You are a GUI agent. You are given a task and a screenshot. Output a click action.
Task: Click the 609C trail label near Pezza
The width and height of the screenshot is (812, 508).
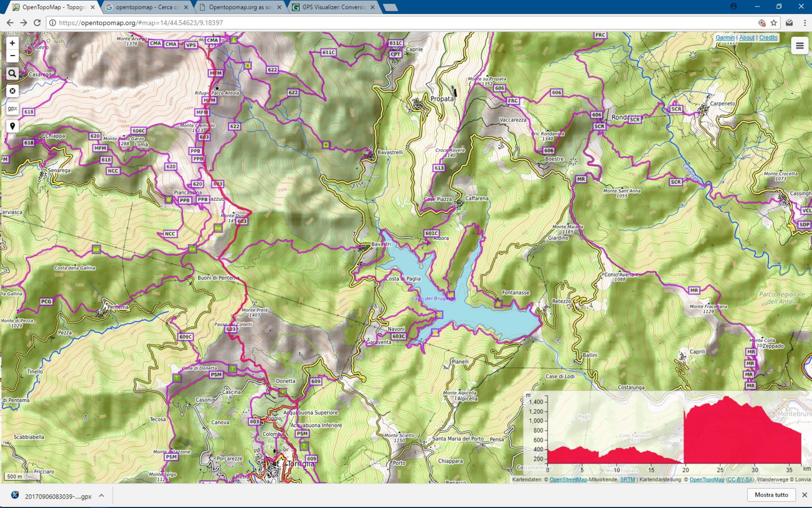pos(185,337)
